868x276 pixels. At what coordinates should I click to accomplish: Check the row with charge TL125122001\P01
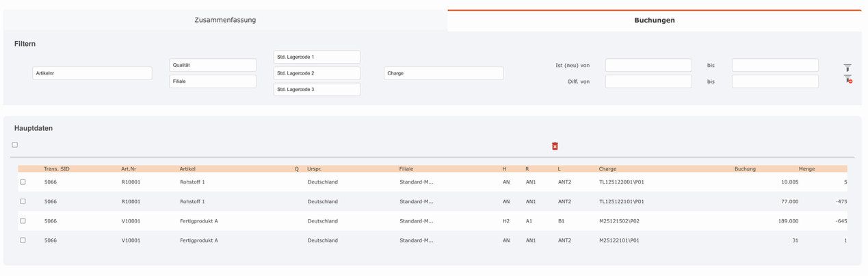[23, 182]
